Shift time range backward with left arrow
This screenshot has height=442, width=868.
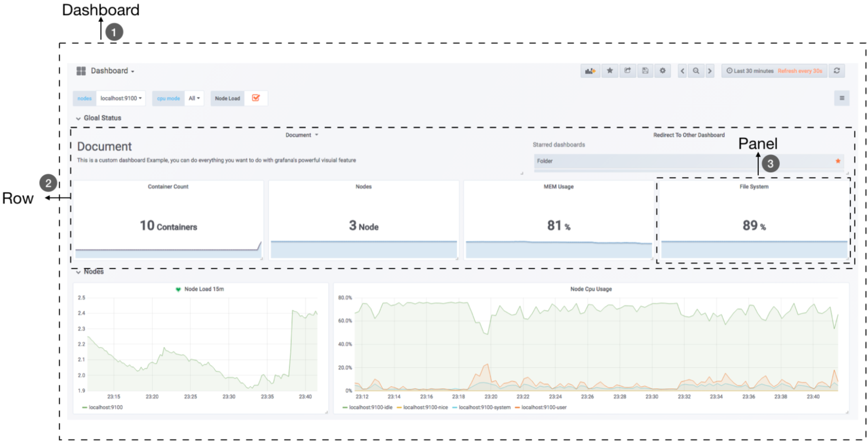682,71
